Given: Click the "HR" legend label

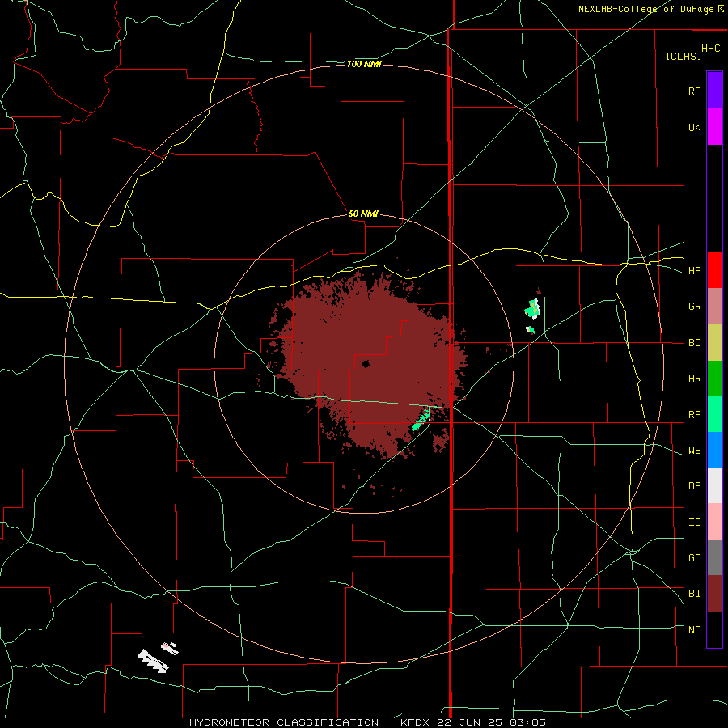Looking at the screenshot, I should coord(694,379).
